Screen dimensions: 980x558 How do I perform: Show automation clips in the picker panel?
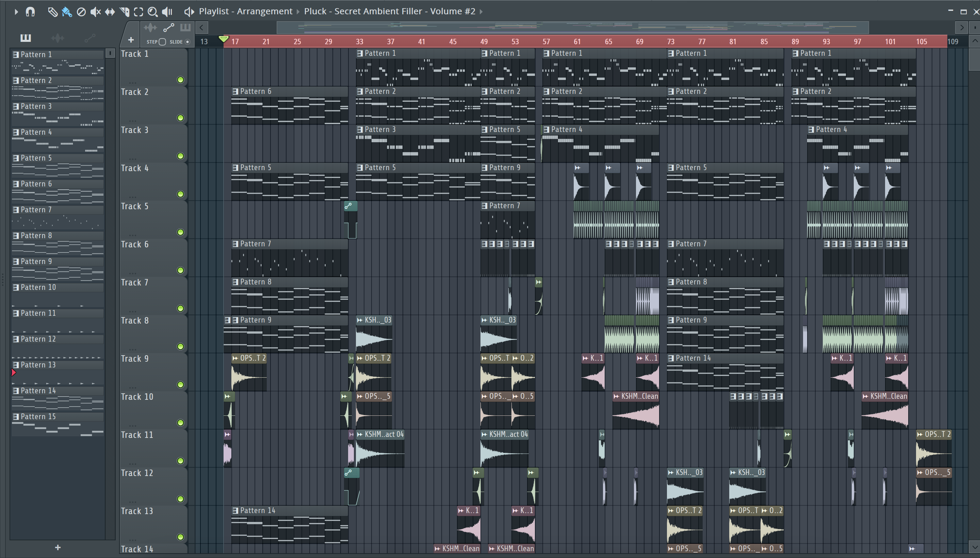click(x=90, y=37)
